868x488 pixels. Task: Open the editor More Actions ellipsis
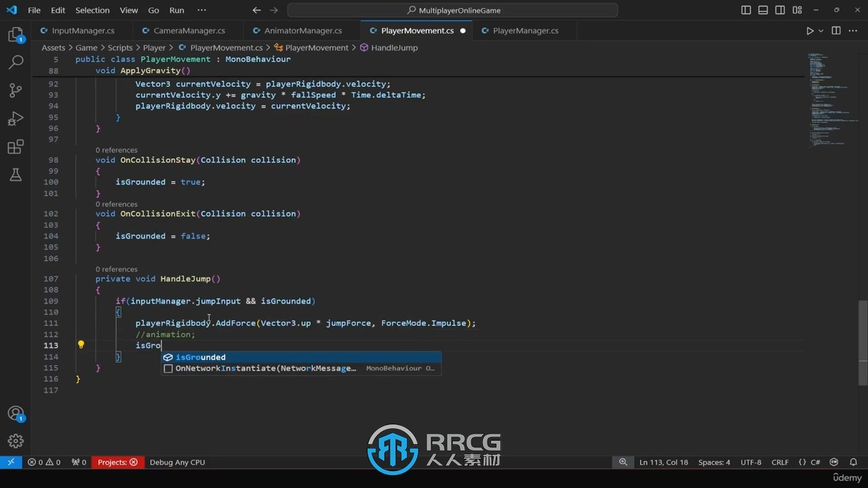[x=853, y=30]
